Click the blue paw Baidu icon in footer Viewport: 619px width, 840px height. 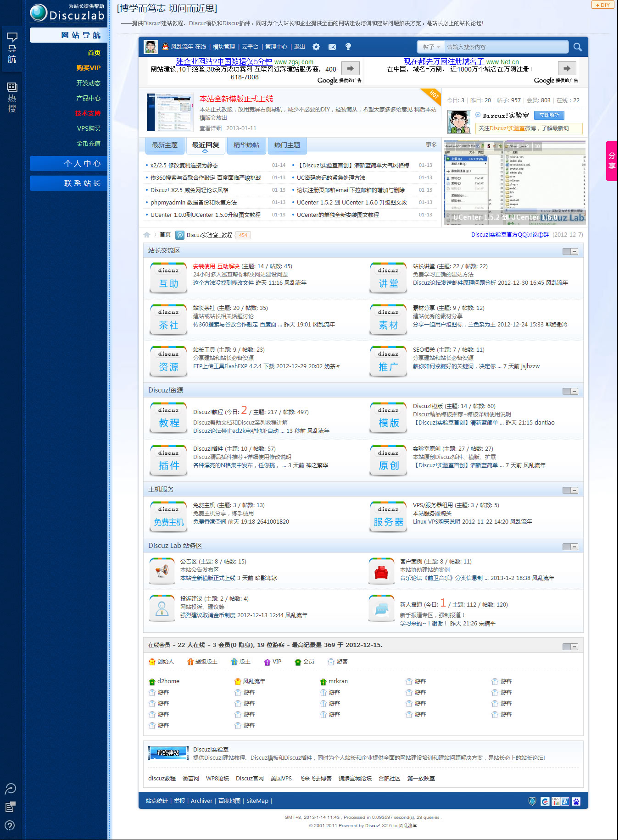coord(576,801)
